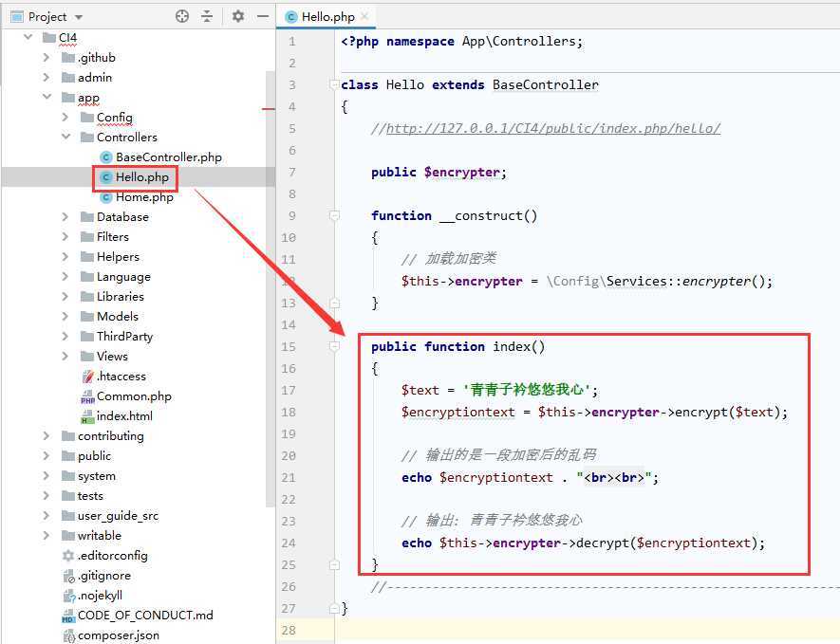Viewport: 840px width, 644px height.
Task: Collapse the Controllers folder in tree
Action: tap(65, 138)
